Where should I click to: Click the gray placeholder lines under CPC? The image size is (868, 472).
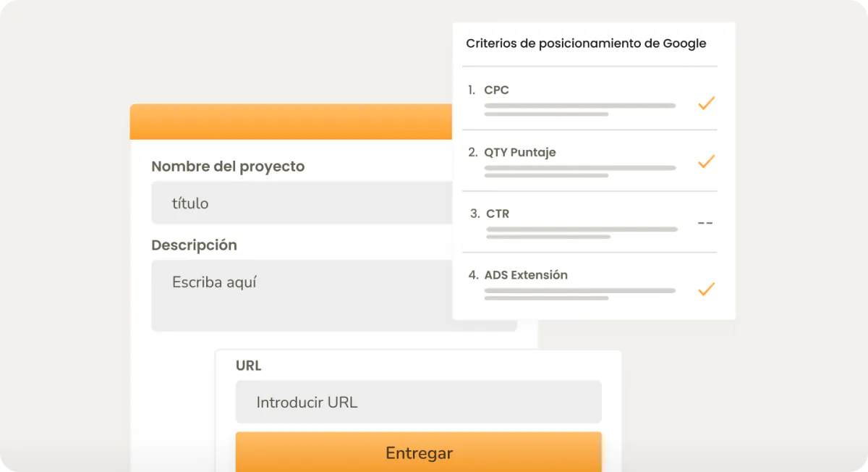click(x=579, y=109)
